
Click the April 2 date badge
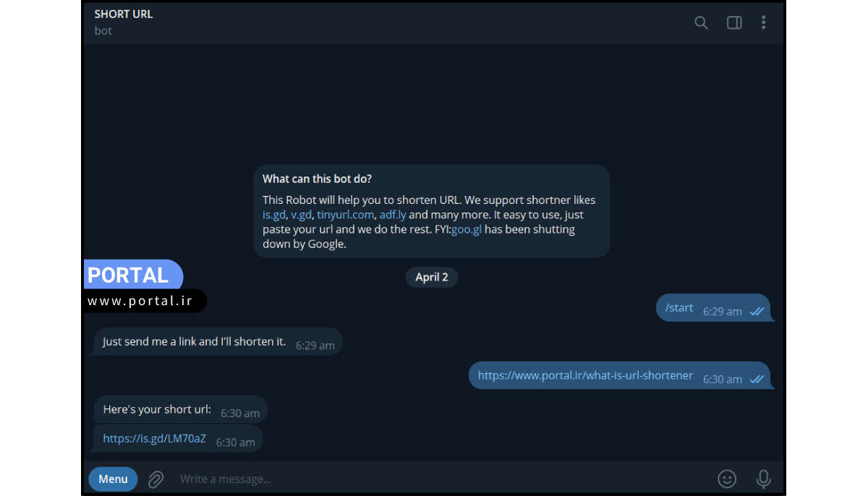432,277
